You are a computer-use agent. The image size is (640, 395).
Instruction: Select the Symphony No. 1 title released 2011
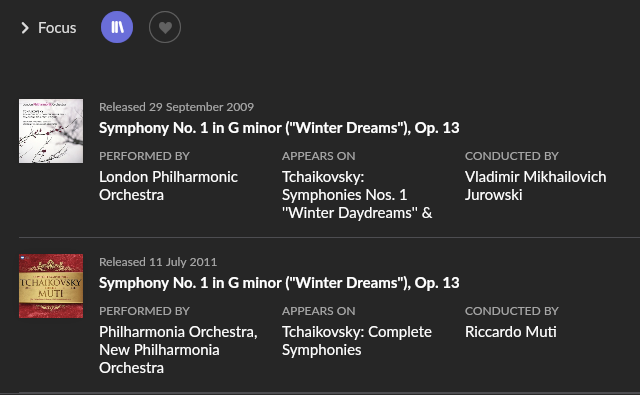coord(279,283)
